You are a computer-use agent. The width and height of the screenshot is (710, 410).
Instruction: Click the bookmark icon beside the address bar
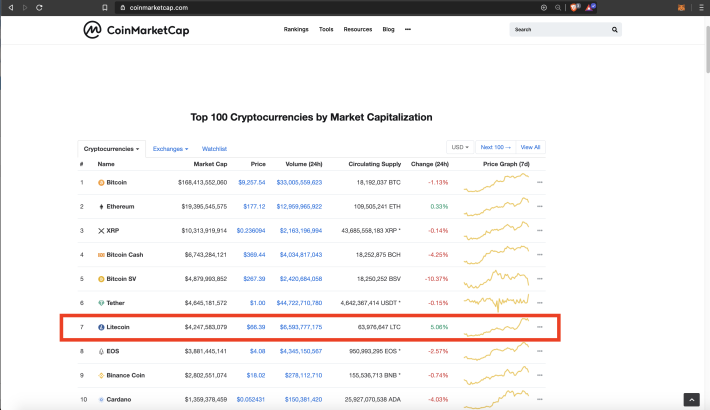(x=105, y=8)
